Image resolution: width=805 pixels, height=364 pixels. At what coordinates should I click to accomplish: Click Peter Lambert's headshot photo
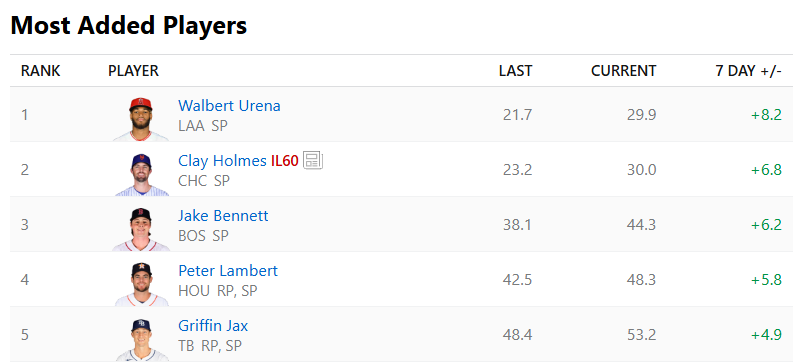141,284
